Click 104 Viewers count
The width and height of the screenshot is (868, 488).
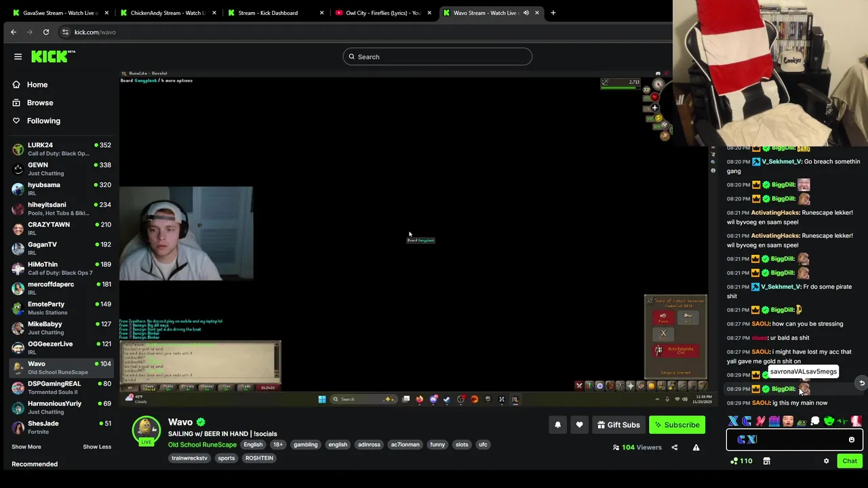point(637,447)
